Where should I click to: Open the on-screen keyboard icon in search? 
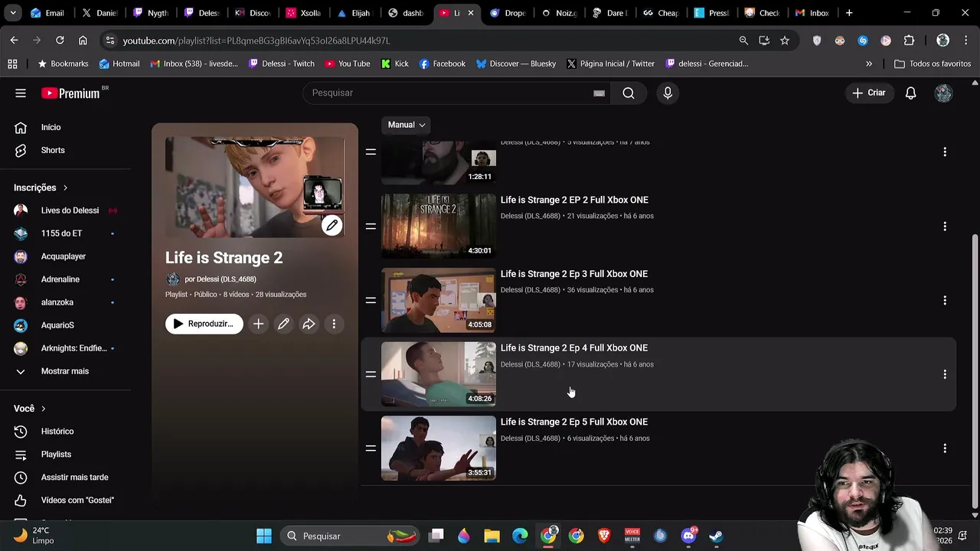click(x=599, y=93)
